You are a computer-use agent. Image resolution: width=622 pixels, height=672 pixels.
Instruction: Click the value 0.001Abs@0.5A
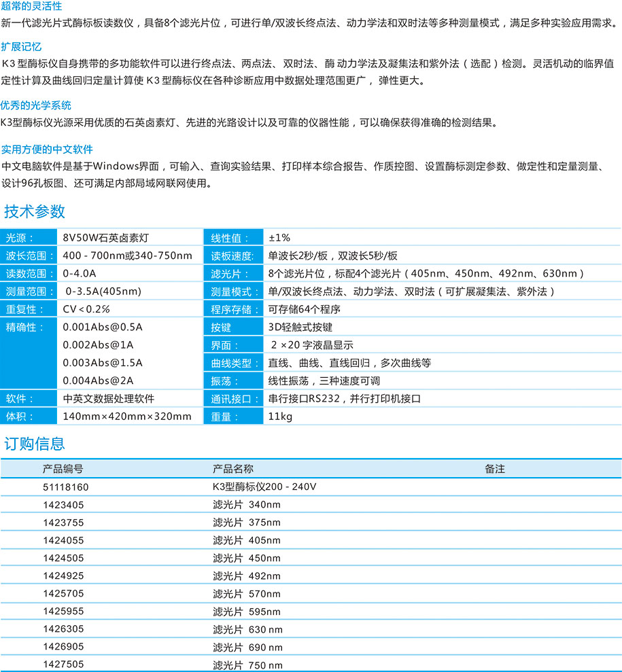click(103, 327)
